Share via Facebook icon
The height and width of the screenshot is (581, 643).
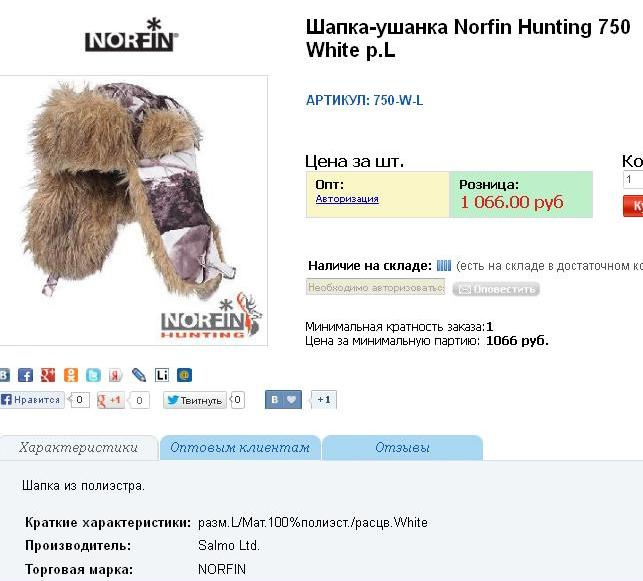click(25, 375)
